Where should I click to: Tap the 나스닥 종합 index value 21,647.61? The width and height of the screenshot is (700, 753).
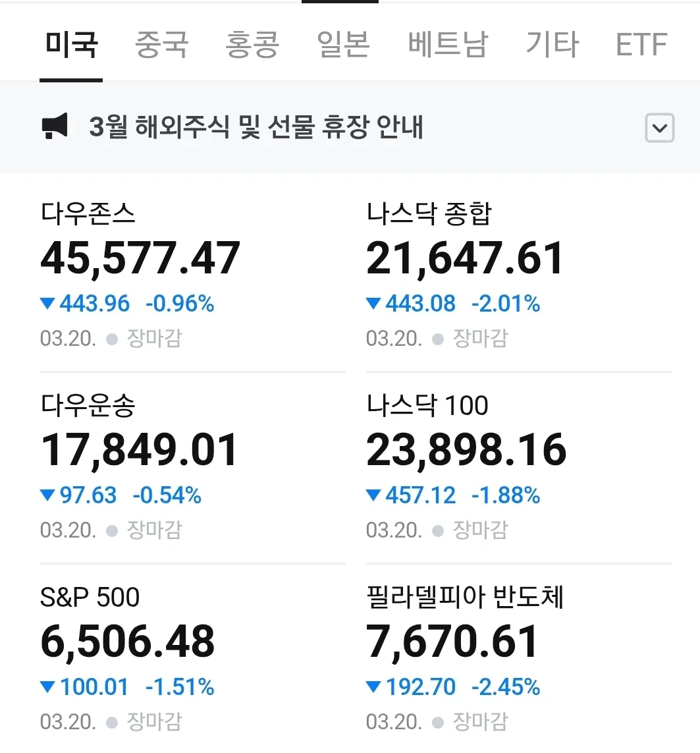465,258
